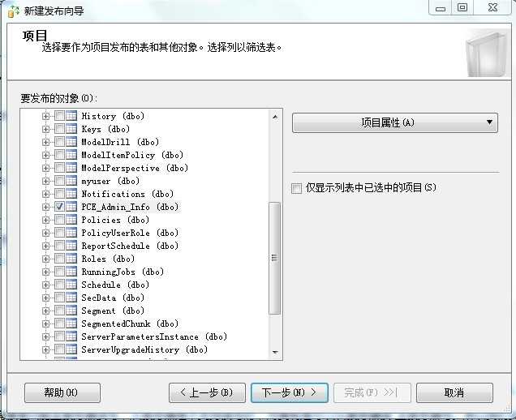Click the table icon beside Segment (dbo)
Image resolution: width=516 pixels, height=420 pixels.
click(x=71, y=311)
